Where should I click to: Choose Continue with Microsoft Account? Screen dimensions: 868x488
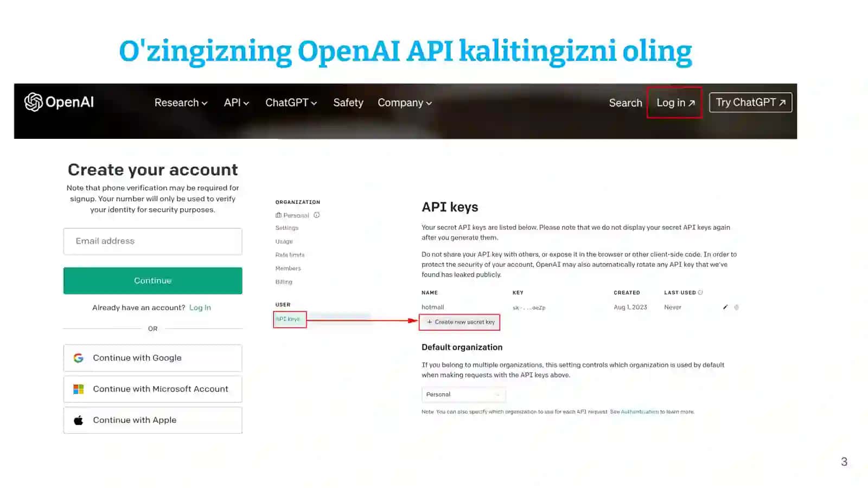pyautogui.click(x=152, y=389)
